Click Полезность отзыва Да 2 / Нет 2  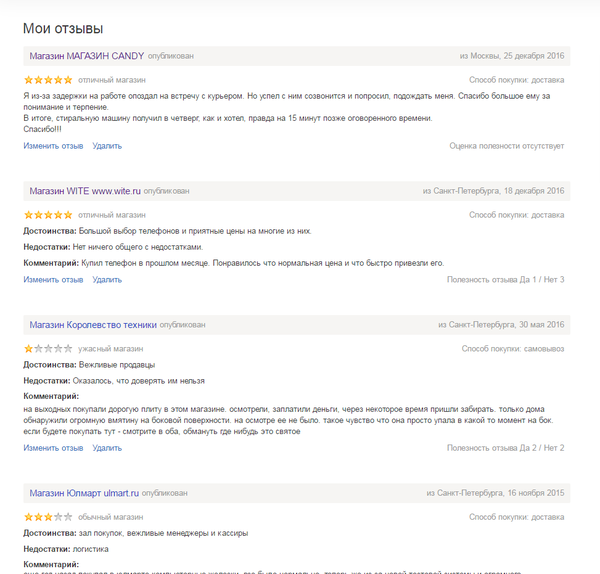(505, 448)
